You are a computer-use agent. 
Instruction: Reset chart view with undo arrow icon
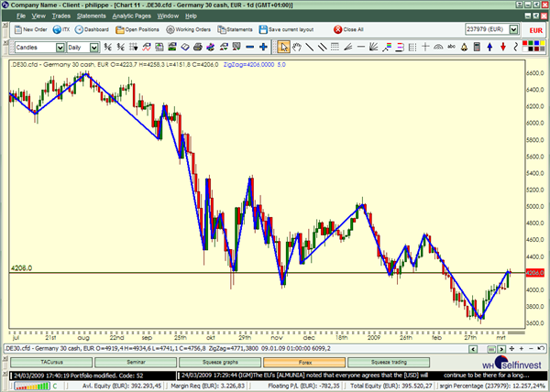541,349
